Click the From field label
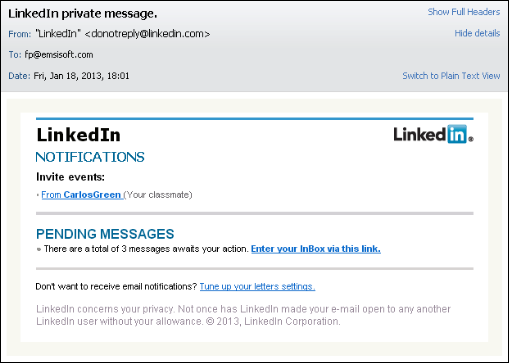 (19, 34)
